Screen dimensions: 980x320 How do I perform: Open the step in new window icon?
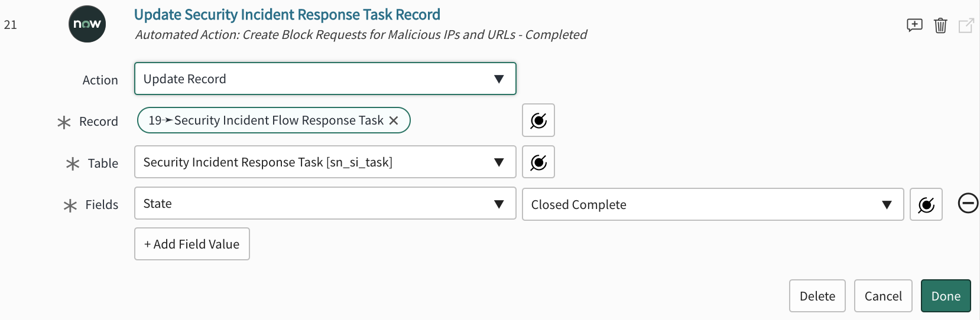pos(966,25)
